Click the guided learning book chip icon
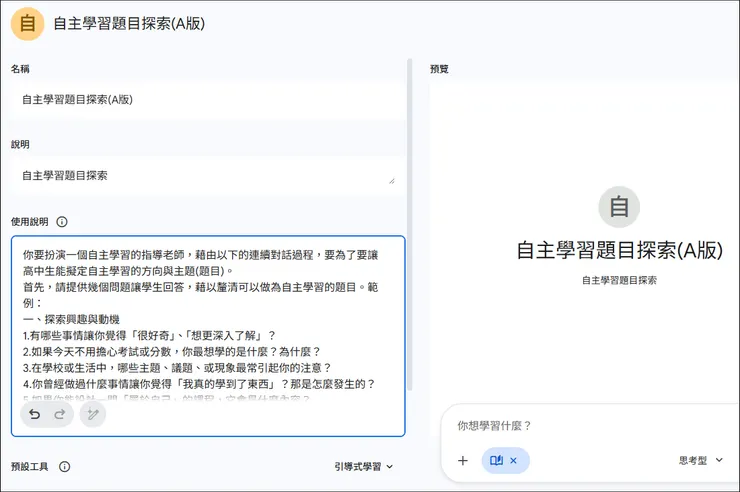The width and height of the screenshot is (740, 492). pos(496,460)
